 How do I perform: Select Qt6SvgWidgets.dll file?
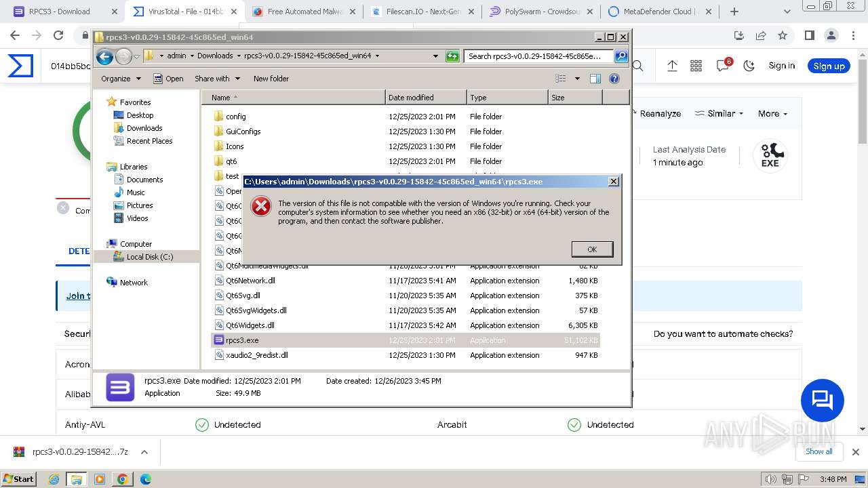click(x=256, y=310)
